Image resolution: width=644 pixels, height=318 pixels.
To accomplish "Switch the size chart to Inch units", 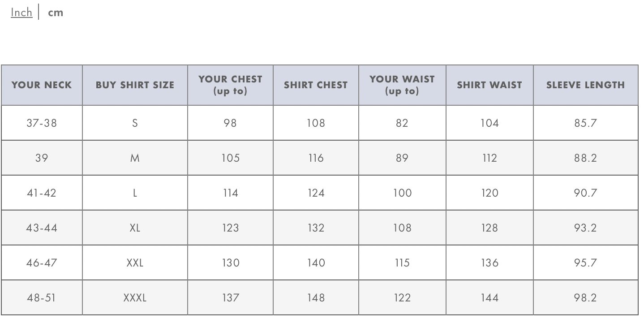I will coord(21,13).
